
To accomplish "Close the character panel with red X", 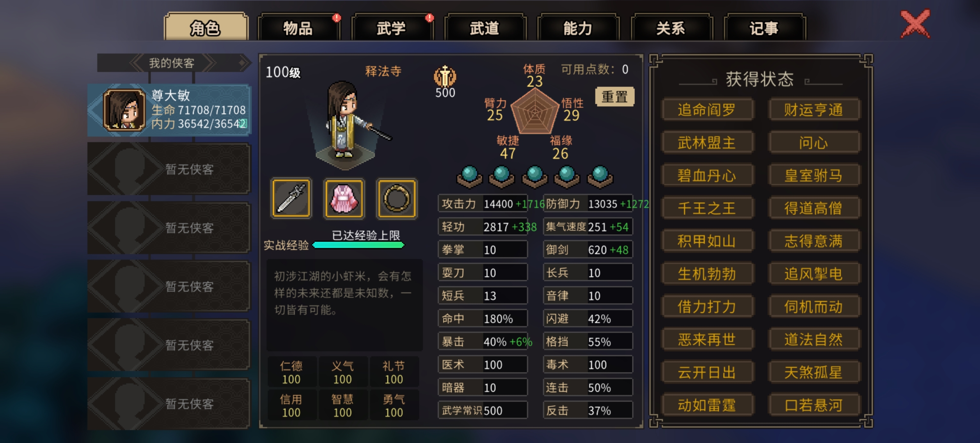I will click(x=915, y=24).
